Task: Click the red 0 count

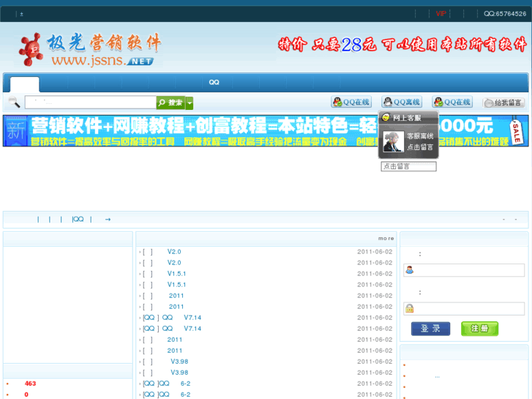Action: coord(26,395)
